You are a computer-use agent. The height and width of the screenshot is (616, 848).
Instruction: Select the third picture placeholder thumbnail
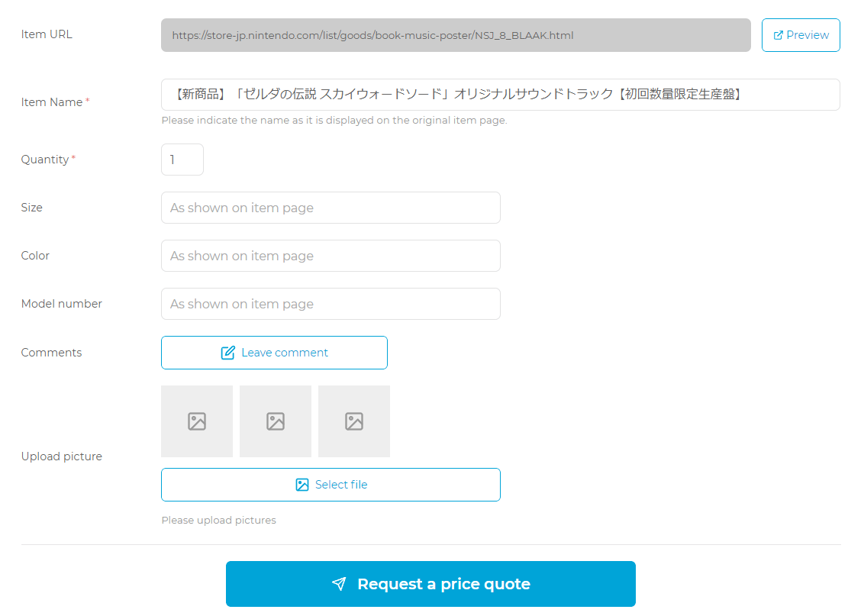(x=354, y=421)
